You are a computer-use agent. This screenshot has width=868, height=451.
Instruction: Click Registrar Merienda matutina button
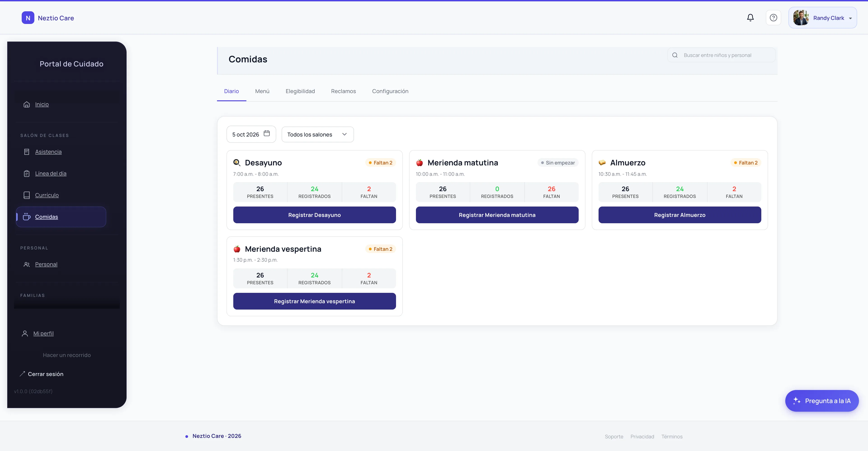tap(497, 215)
